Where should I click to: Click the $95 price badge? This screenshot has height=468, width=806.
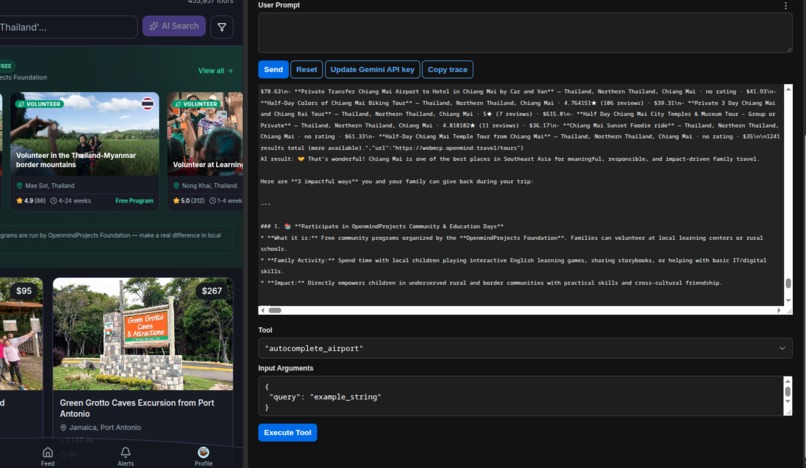pos(24,291)
